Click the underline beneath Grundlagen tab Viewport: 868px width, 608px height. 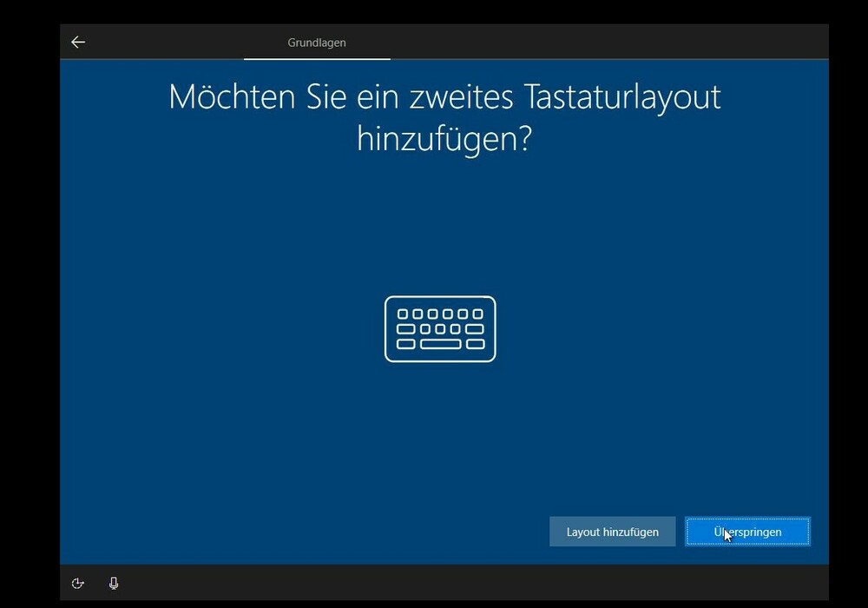pos(317,58)
